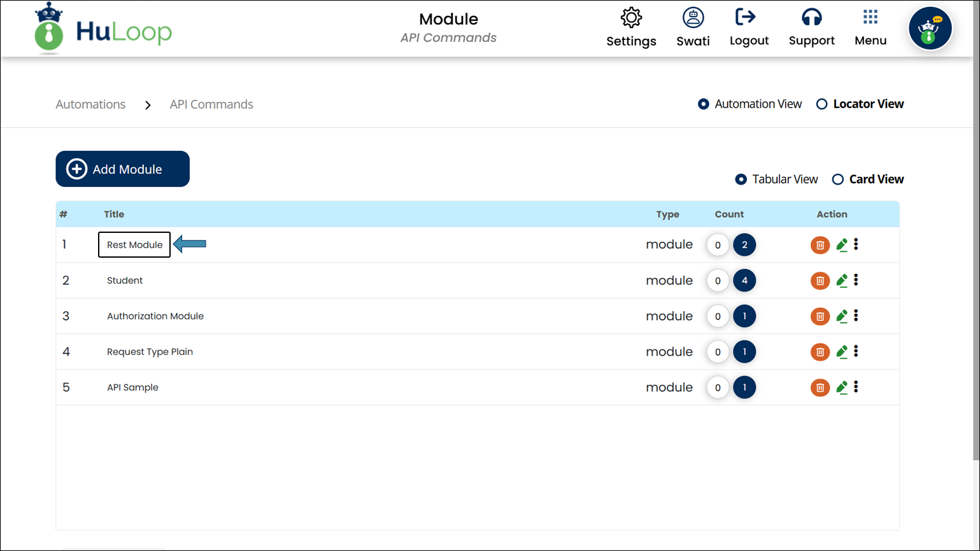Viewport: 980px width, 551px height.
Task: Click the Title column header
Action: pyautogui.click(x=114, y=214)
